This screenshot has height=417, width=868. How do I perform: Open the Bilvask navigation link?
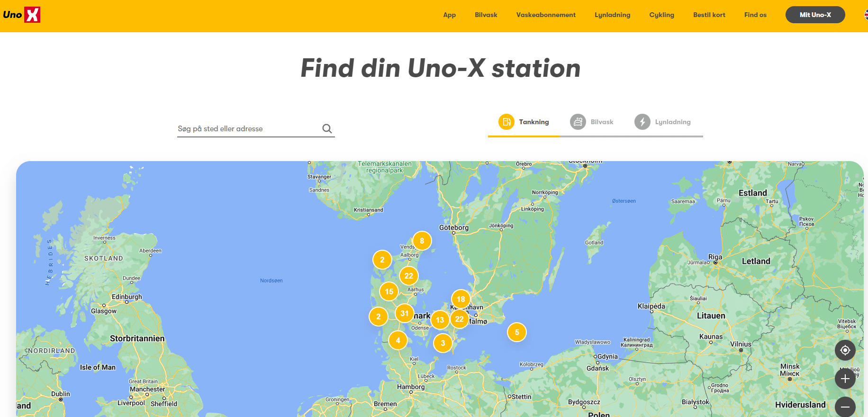(x=486, y=15)
